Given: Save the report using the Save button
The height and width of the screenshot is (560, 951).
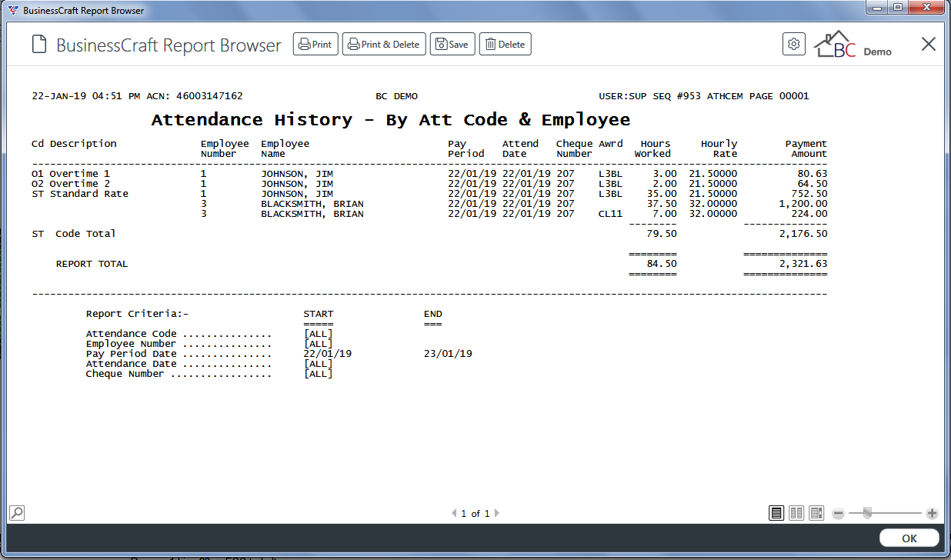Looking at the screenshot, I should coord(452,45).
